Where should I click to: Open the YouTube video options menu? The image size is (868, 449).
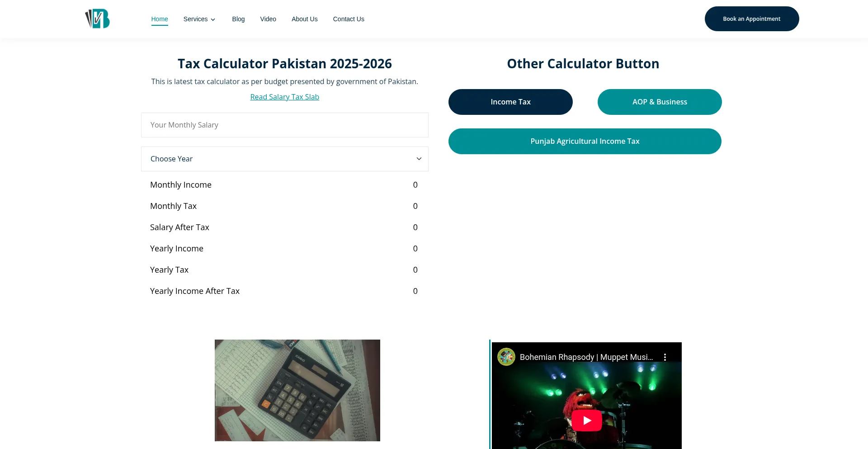click(x=665, y=357)
